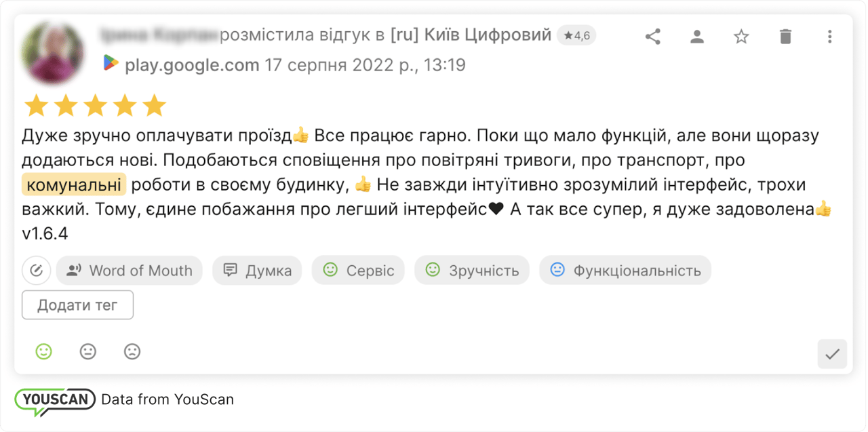Select the positive sentiment smiley
Screen dimensions: 868x432
point(43,351)
